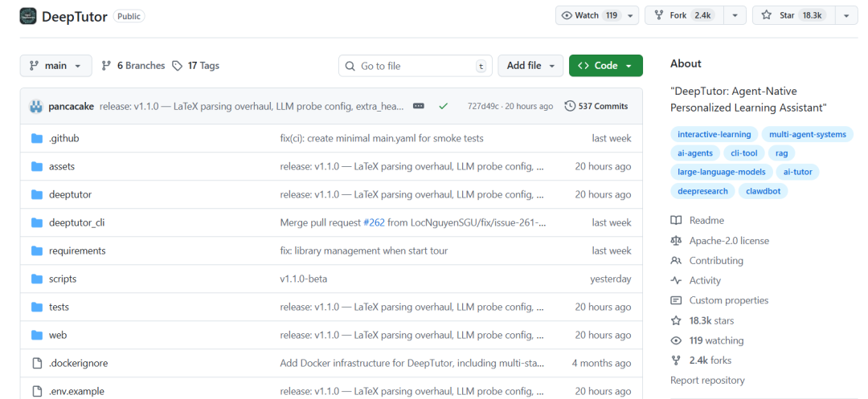Viewport: 868px width, 399px height.
Task: View the 6 Branches link
Action: pos(133,66)
